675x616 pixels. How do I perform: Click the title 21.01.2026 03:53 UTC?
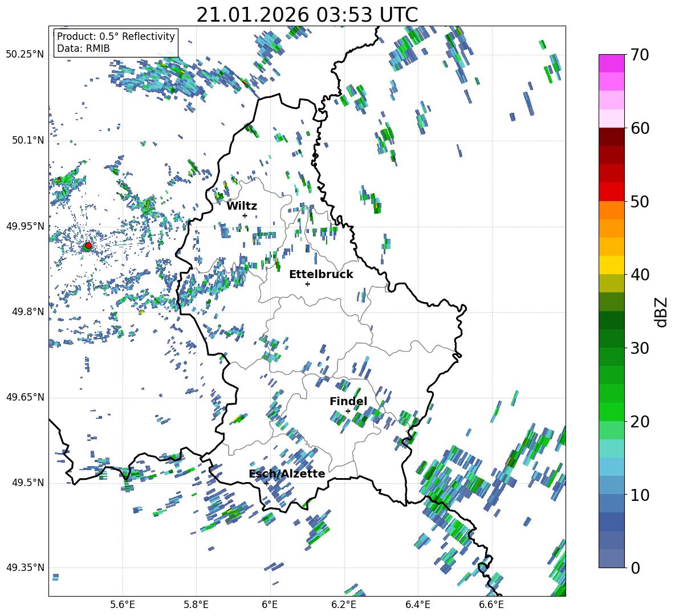click(x=307, y=15)
